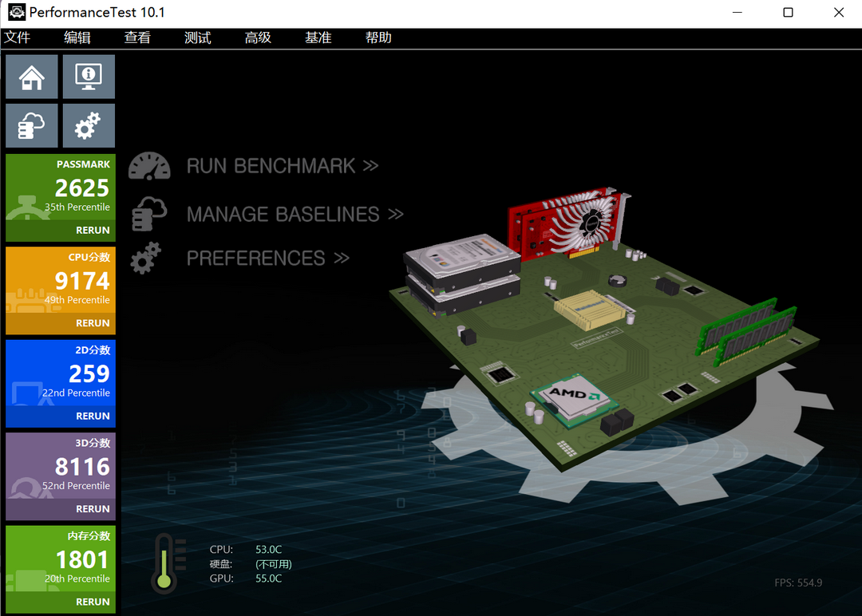Select the red graphics card model
The width and height of the screenshot is (862, 616).
(x=569, y=224)
